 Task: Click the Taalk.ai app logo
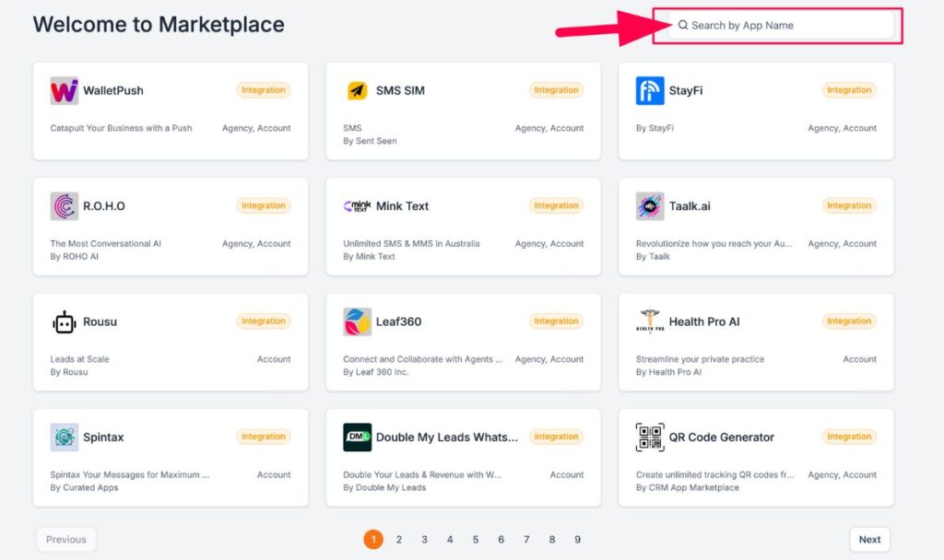coord(650,206)
